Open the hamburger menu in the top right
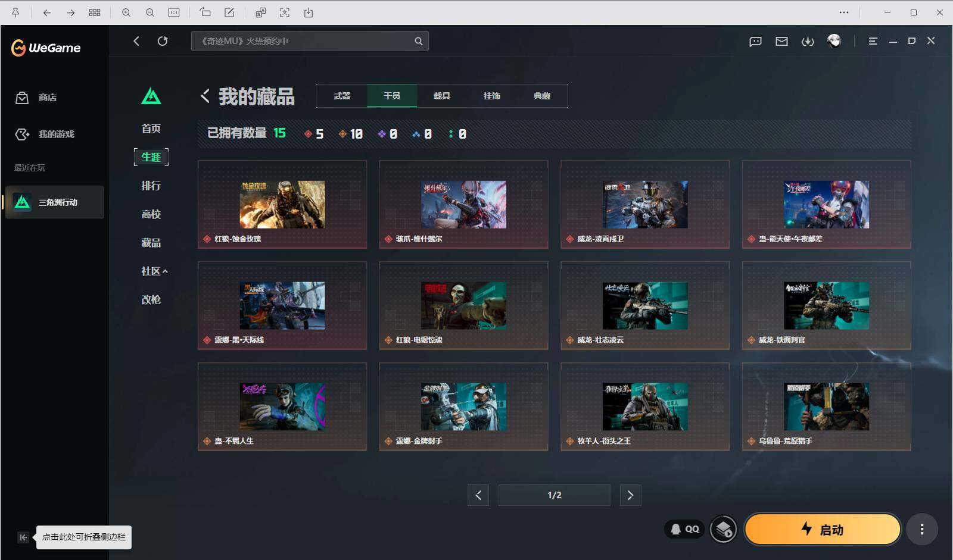 pyautogui.click(x=873, y=41)
